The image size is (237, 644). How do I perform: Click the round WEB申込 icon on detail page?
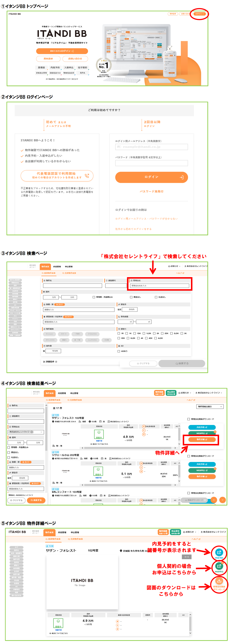click(x=219, y=566)
